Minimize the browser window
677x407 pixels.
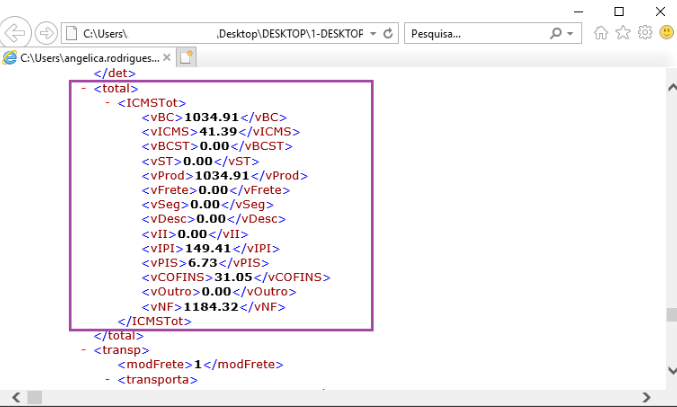(579, 12)
